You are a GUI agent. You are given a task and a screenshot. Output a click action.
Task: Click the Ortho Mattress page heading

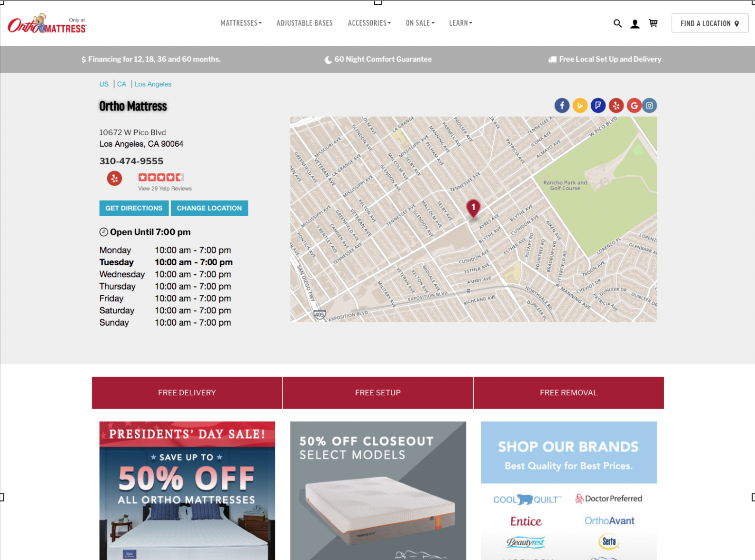[133, 106]
